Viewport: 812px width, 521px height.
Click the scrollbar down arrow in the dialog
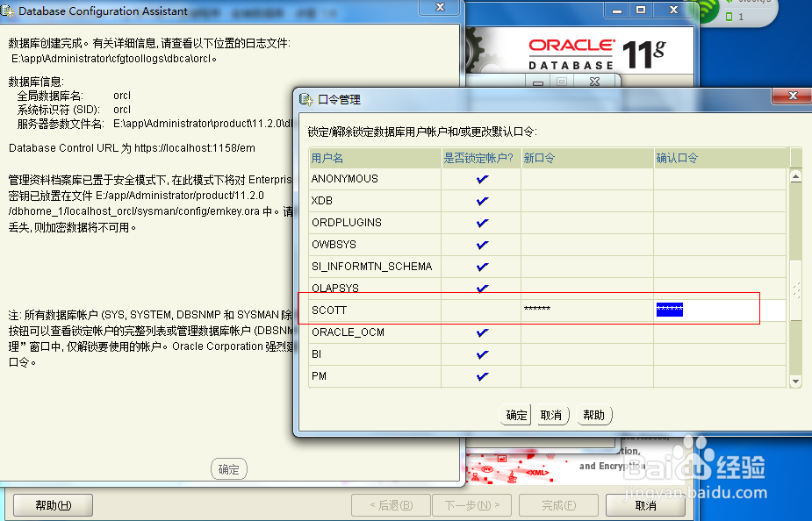tap(796, 381)
